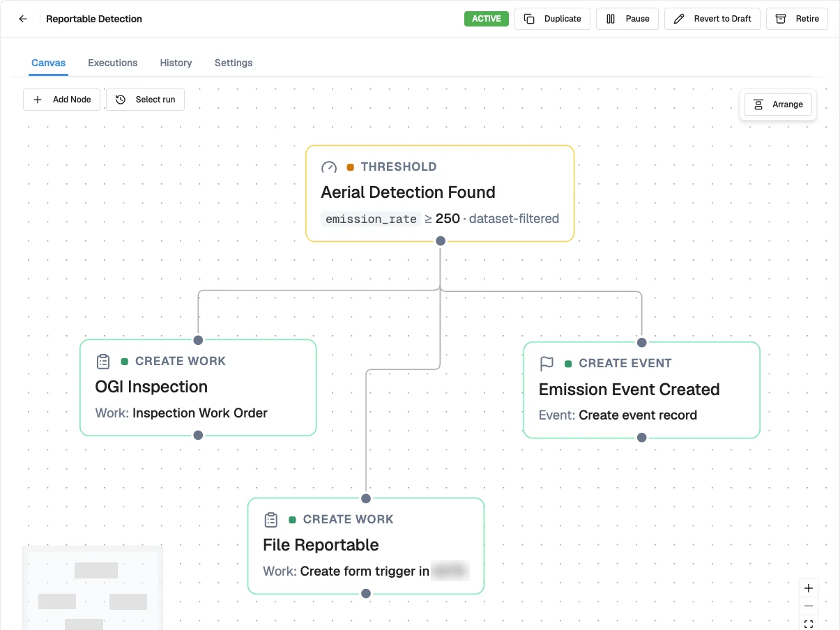
Task: Click the Inspection Work Order text
Action: coord(200,413)
